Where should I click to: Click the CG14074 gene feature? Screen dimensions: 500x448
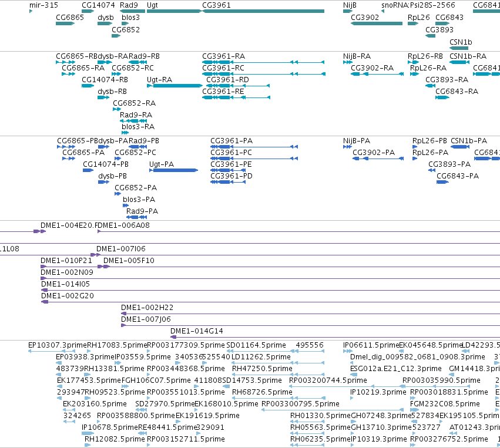(88, 11)
